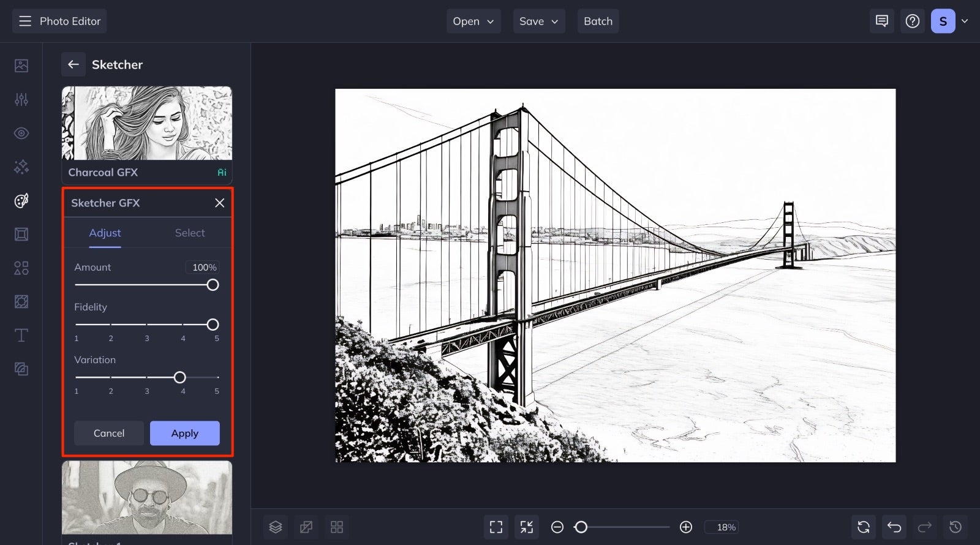The height and width of the screenshot is (545, 980).
Task: Click the undo arrow icon
Action: (894, 527)
